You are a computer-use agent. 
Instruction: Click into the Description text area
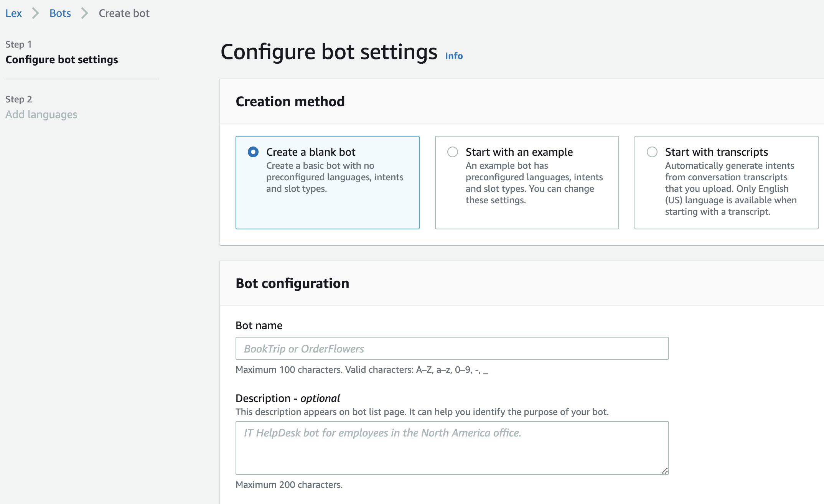(452, 448)
